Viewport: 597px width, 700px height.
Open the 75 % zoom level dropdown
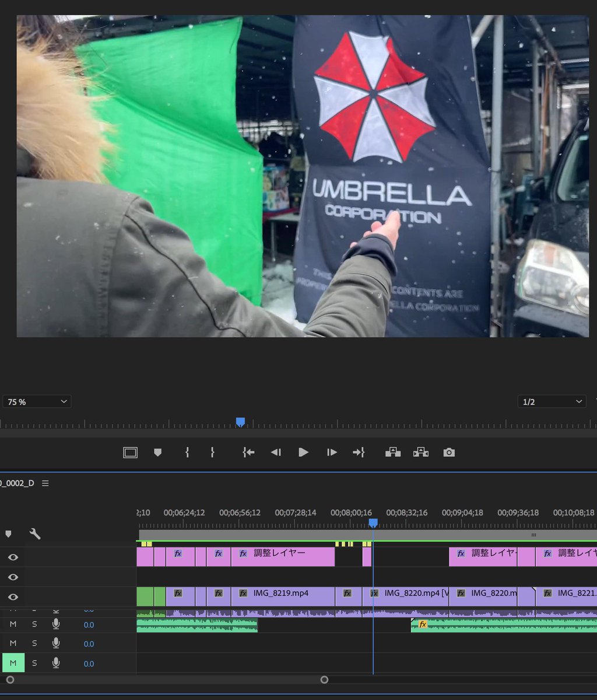(x=37, y=402)
